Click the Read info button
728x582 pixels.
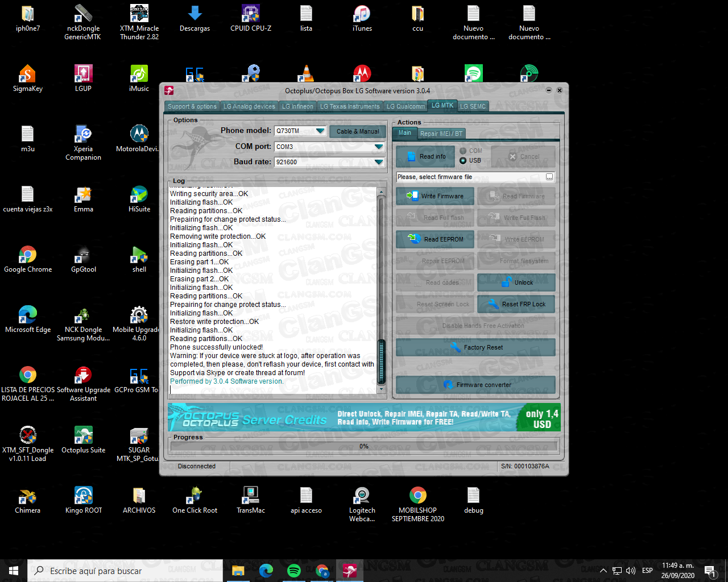click(x=425, y=156)
